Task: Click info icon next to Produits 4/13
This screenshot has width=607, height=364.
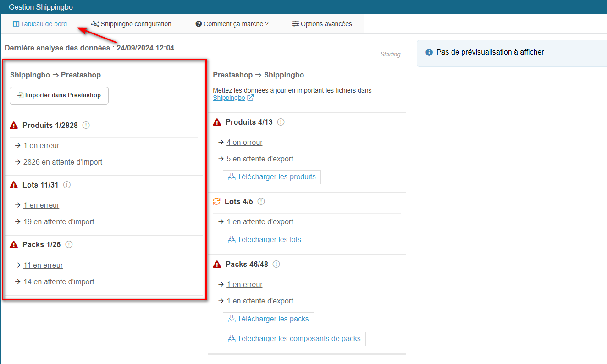Action: click(x=281, y=122)
